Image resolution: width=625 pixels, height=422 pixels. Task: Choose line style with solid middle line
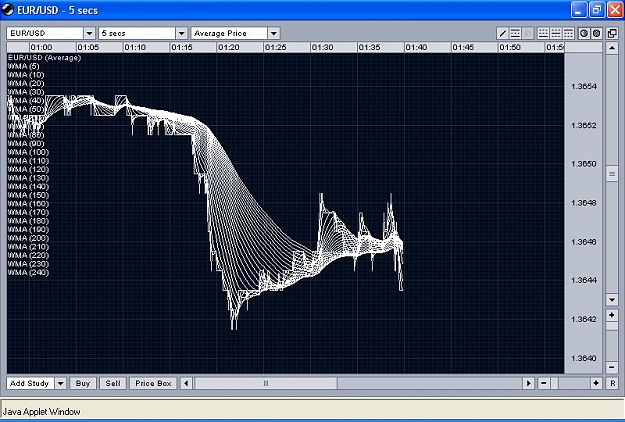pyautogui.click(x=556, y=33)
